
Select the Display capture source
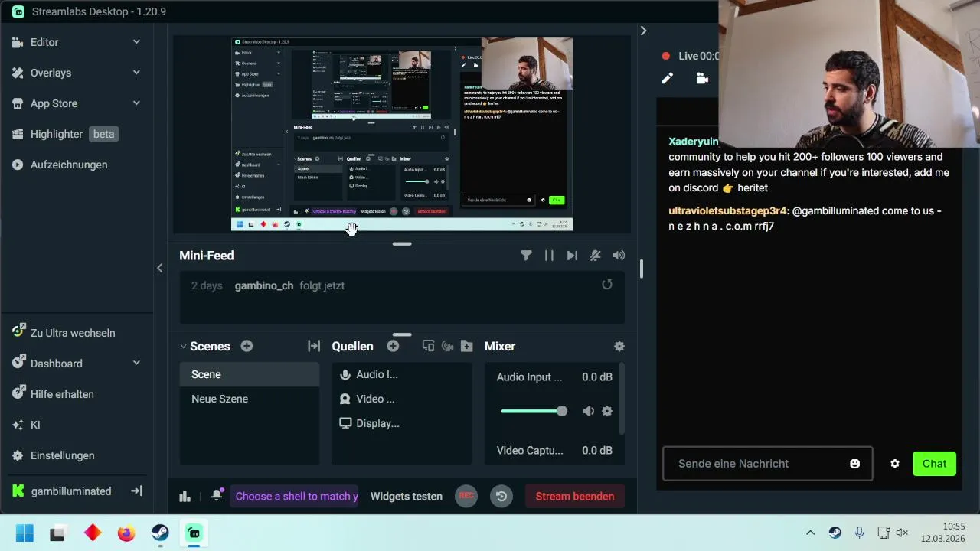coord(402,423)
